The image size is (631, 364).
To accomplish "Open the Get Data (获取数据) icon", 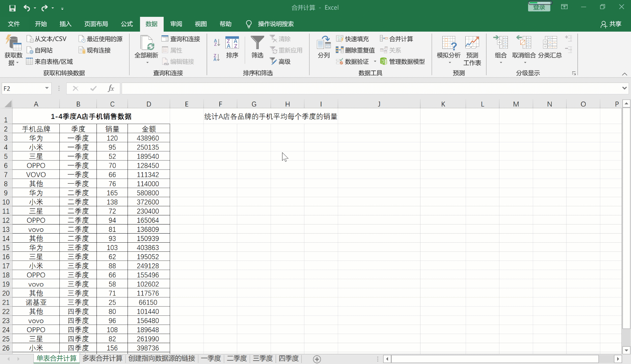I will (x=13, y=44).
